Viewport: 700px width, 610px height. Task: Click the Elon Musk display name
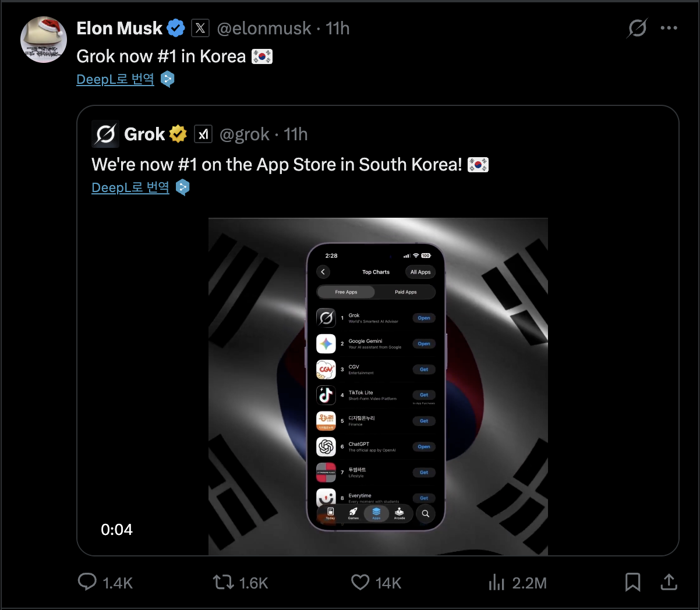[119, 28]
